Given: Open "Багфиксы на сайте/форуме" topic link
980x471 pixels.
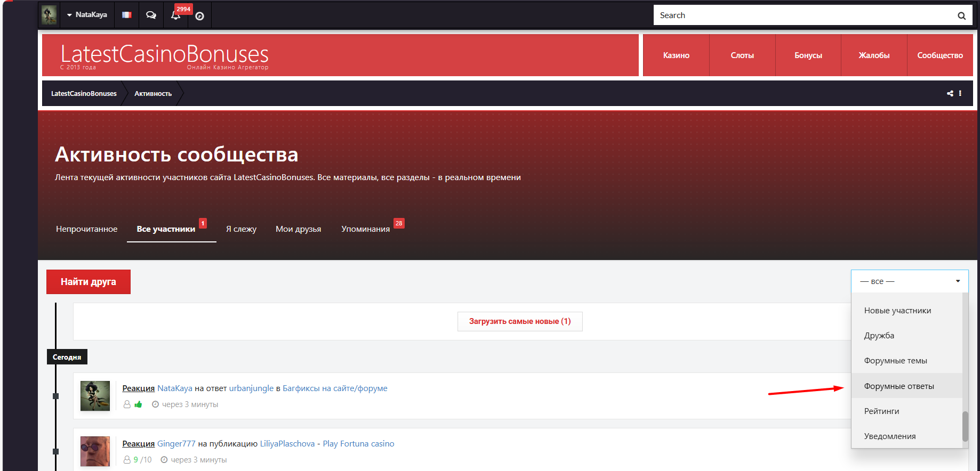Looking at the screenshot, I should 335,388.
